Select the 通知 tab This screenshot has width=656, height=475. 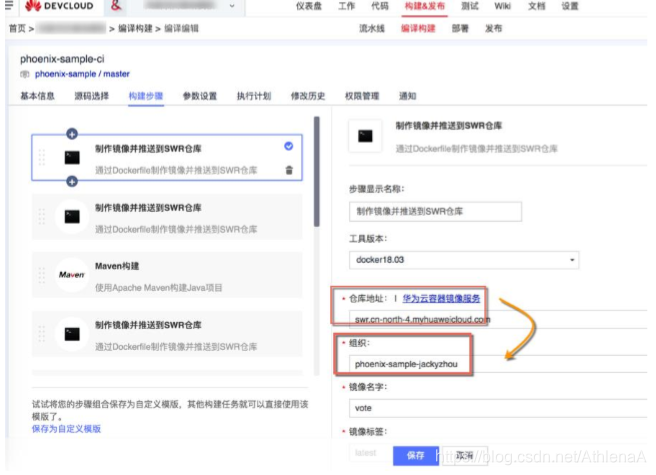[407, 96]
